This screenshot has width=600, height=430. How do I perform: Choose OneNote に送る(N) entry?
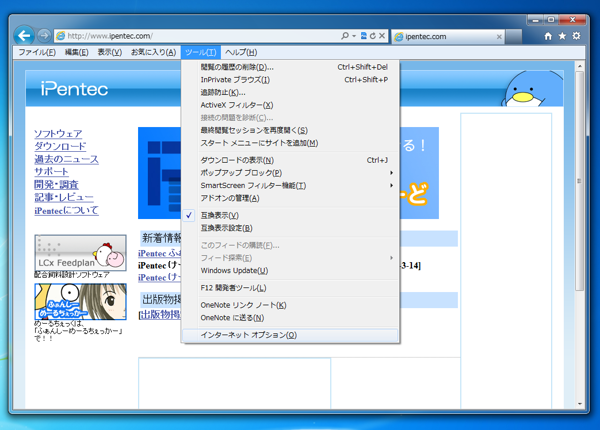(x=291, y=318)
